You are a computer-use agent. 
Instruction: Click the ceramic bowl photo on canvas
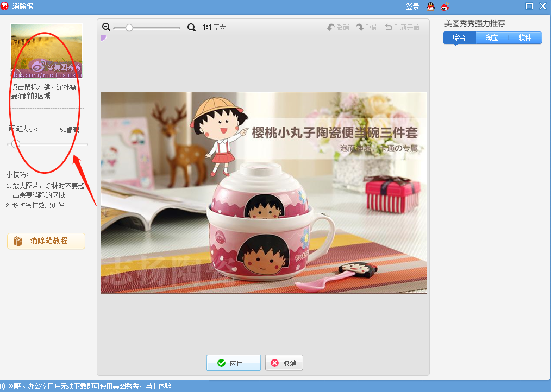point(264,193)
